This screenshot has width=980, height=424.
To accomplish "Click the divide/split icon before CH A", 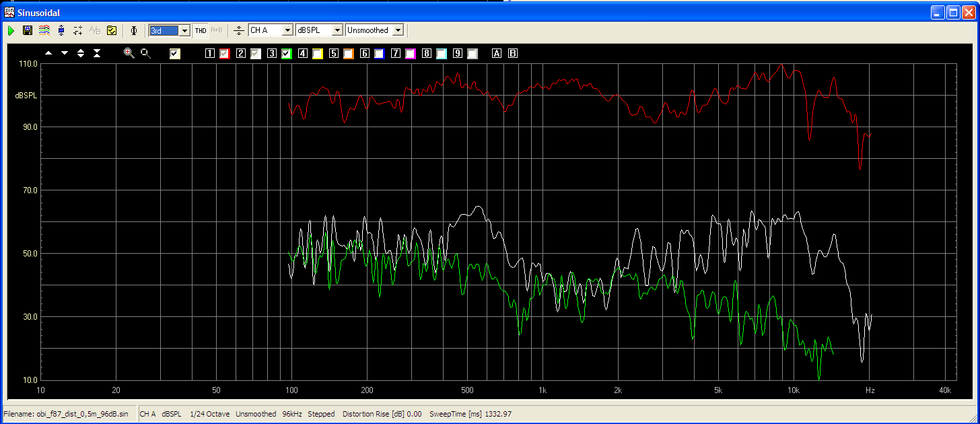I will click(x=238, y=30).
